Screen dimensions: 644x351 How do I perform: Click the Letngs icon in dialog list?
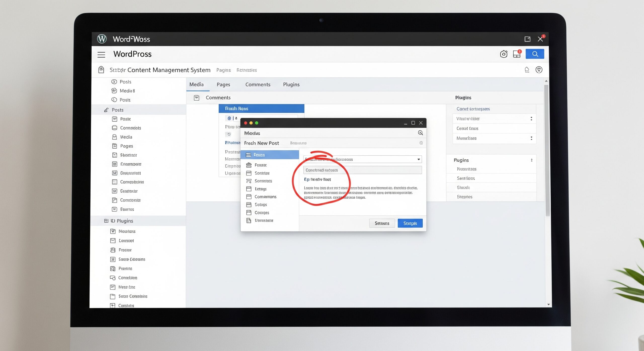click(x=249, y=189)
